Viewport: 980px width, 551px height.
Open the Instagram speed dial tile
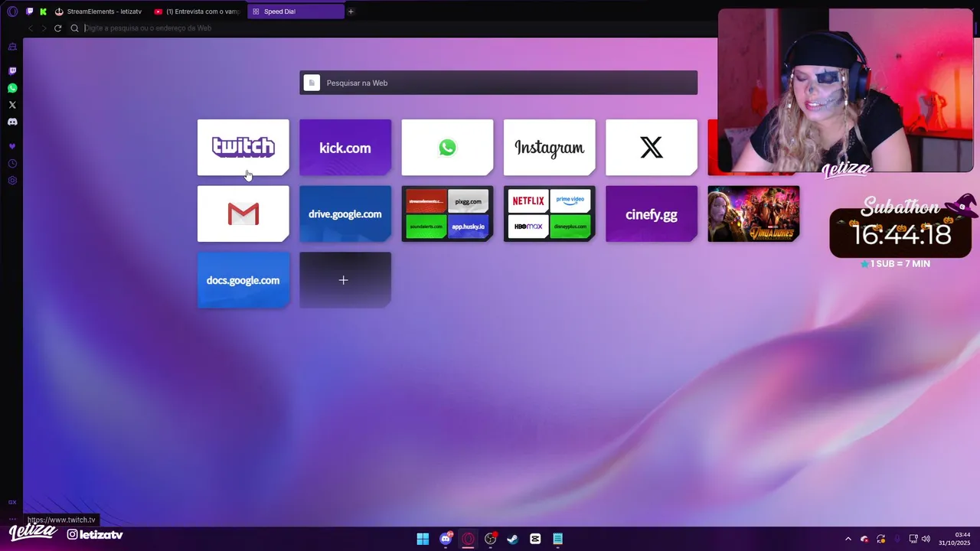tap(549, 147)
